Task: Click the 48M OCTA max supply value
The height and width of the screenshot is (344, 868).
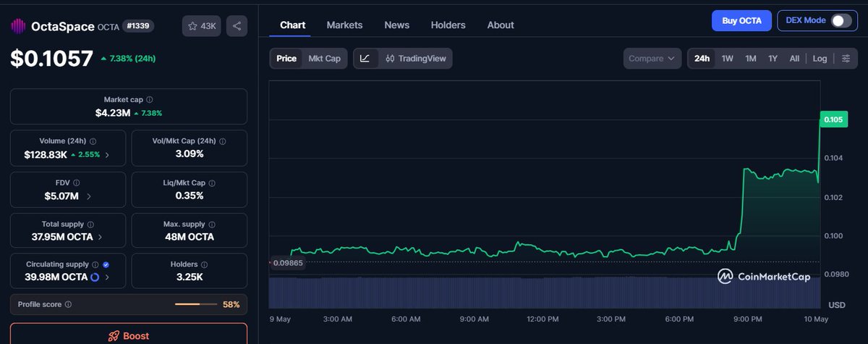Action: pyautogui.click(x=190, y=237)
